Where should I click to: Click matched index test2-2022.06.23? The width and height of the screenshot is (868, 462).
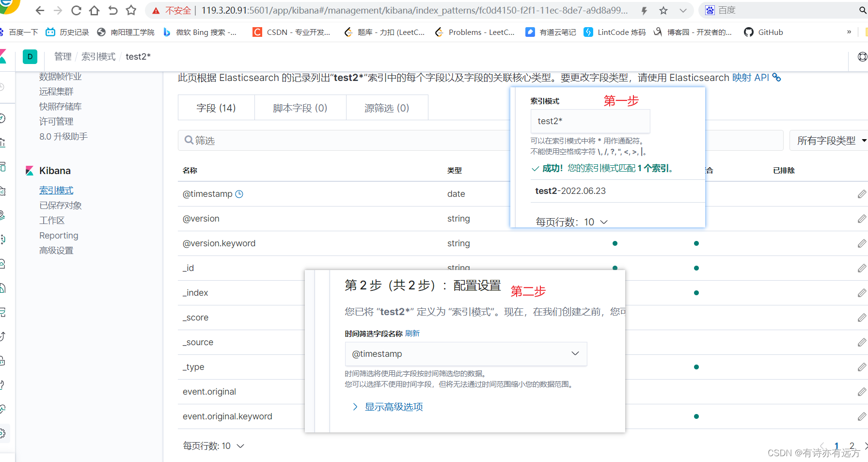click(570, 191)
